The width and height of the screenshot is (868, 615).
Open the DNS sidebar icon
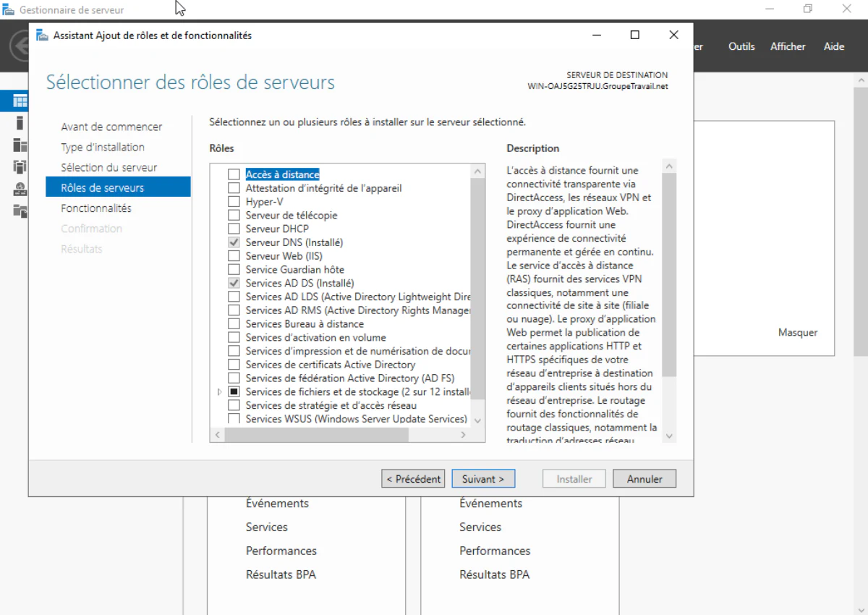(20, 190)
